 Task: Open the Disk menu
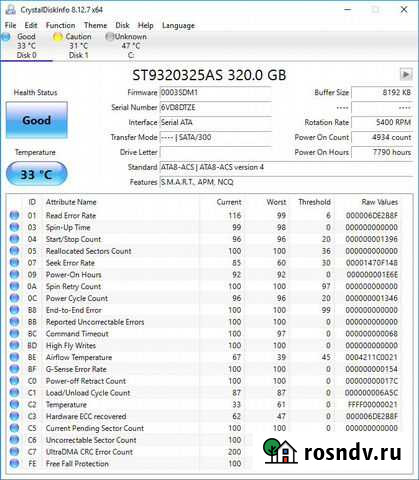pyautogui.click(x=122, y=25)
